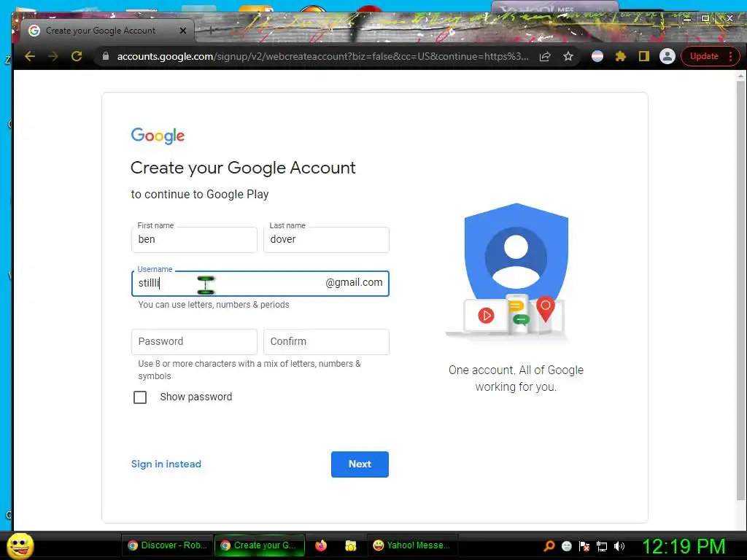This screenshot has width=747, height=560.
Task: Click the Last name field
Action: 326,239
